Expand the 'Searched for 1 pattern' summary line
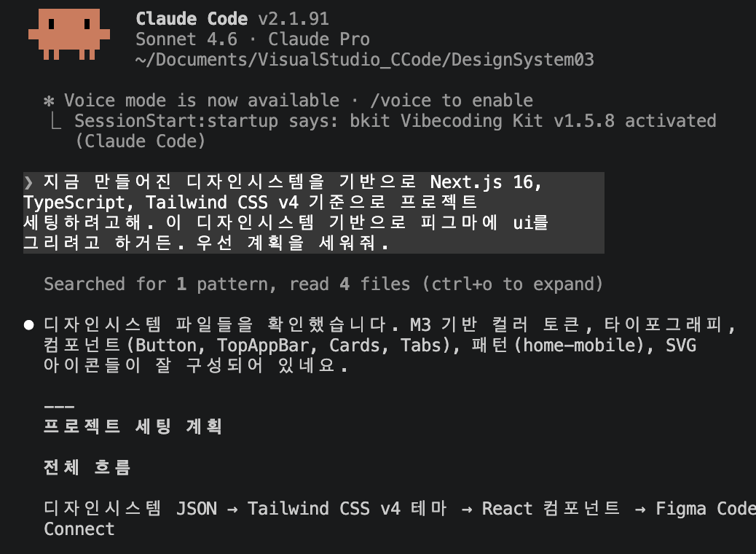756x554 pixels. (323, 284)
